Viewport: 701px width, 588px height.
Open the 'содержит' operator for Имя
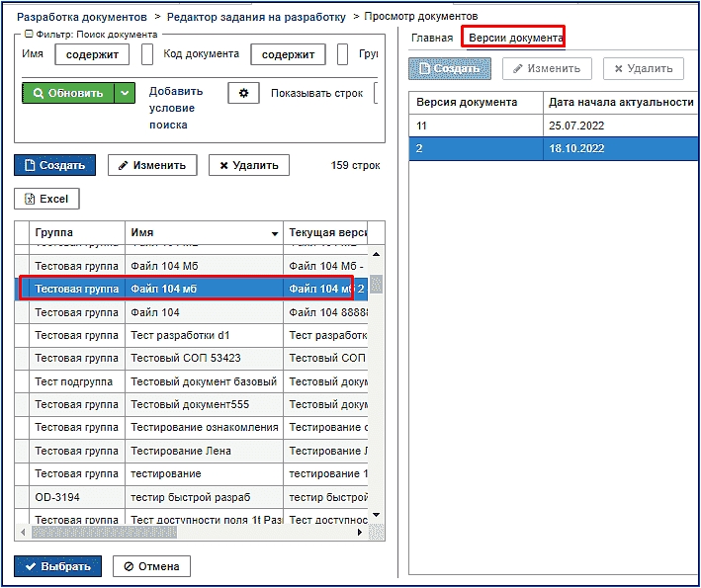tap(92, 54)
